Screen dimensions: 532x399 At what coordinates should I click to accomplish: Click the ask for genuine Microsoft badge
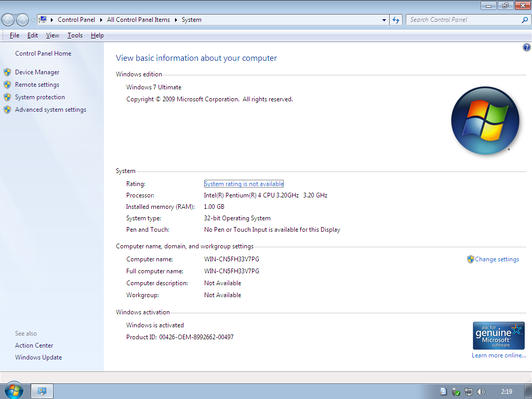(498, 336)
